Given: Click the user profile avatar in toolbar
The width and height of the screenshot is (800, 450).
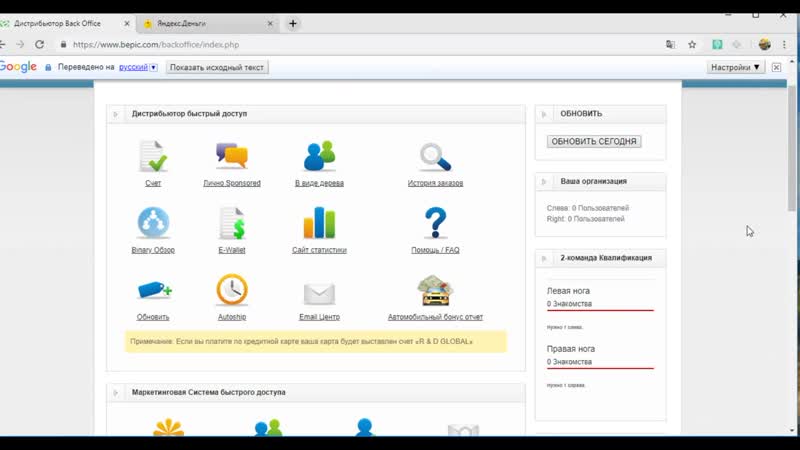Looking at the screenshot, I should (x=764, y=44).
